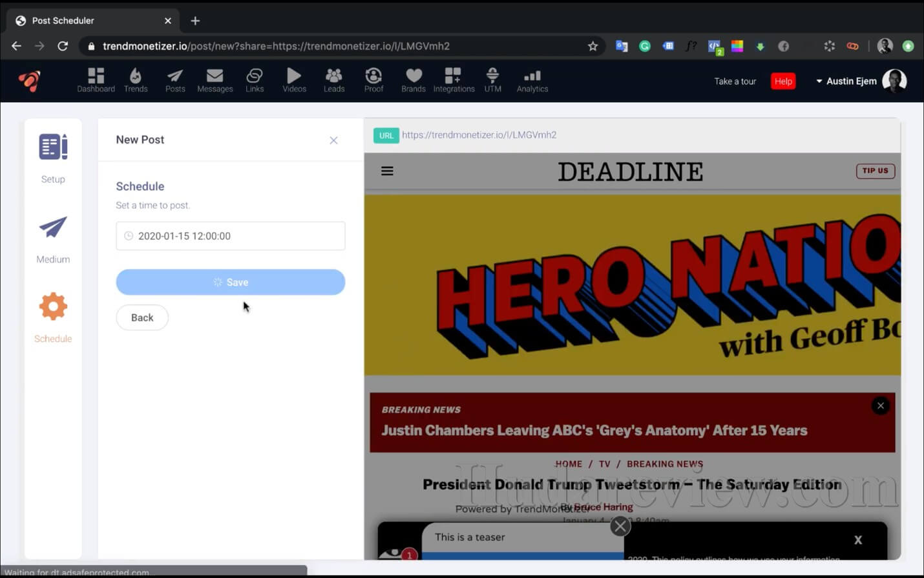Image resolution: width=924 pixels, height=578 pixels.
Task: Click the Google Translate extension icon
Action: pyautogui.click(x=622, y=46)
